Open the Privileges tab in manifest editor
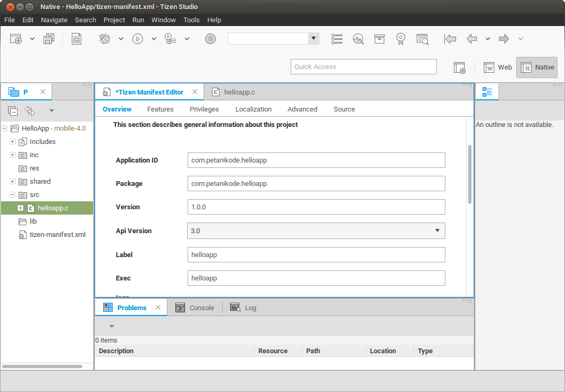Image resolution: width=565 pixels, height=392 pixels. [204, 109]
